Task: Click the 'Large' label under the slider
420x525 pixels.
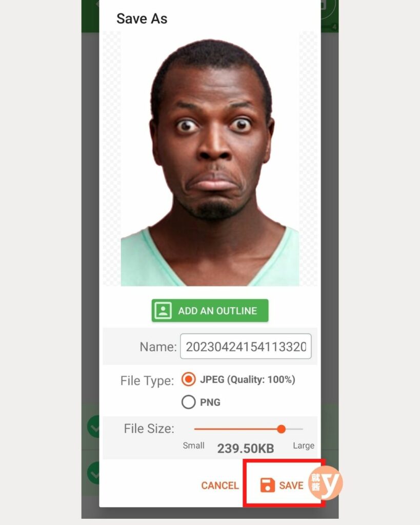Action: (x=304, y=446)
